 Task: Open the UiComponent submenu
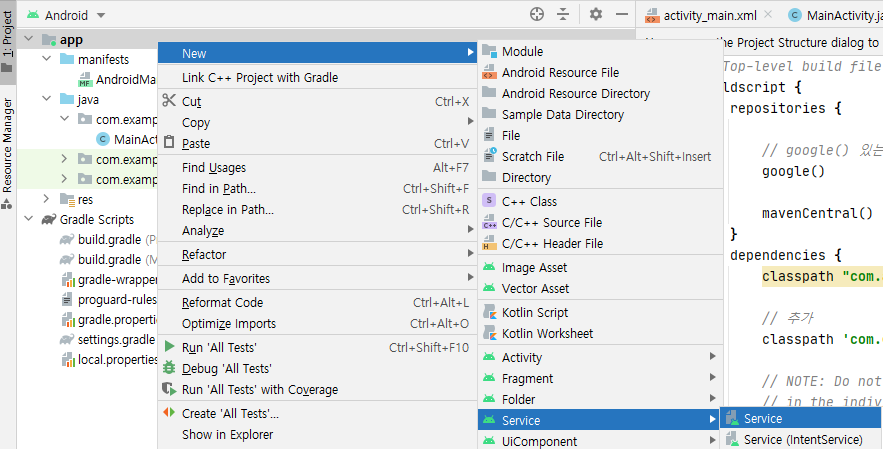[599, 441]
